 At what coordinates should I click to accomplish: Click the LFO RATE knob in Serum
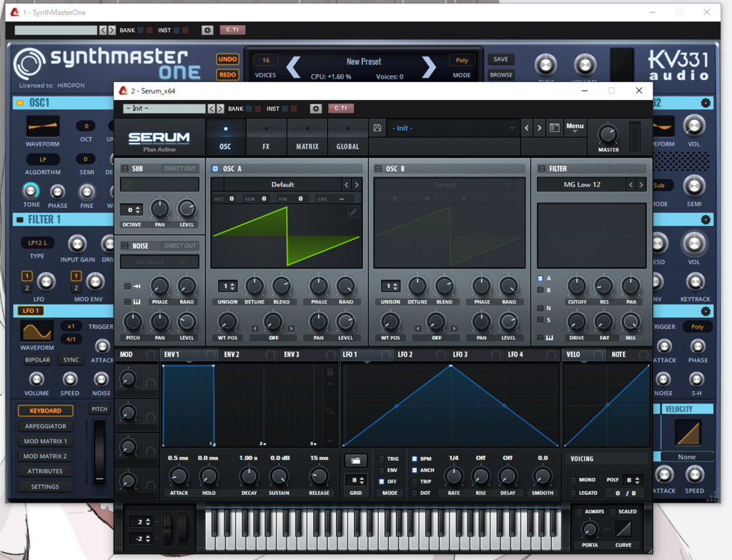click(453, 476)
